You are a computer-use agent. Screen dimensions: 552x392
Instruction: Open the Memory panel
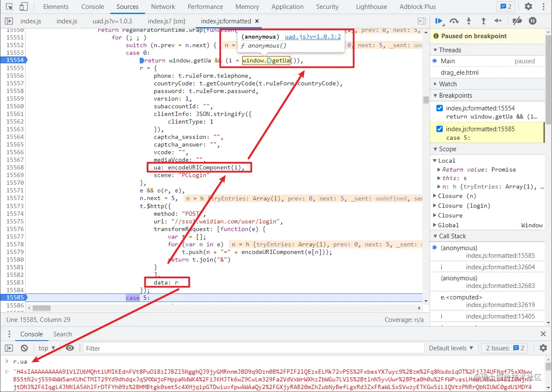247,7
